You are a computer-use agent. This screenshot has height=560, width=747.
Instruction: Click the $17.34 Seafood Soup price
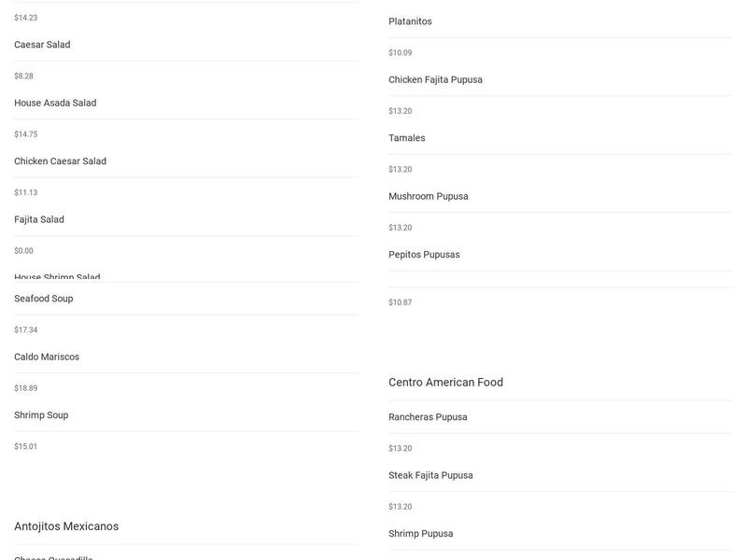coord(26,330)
